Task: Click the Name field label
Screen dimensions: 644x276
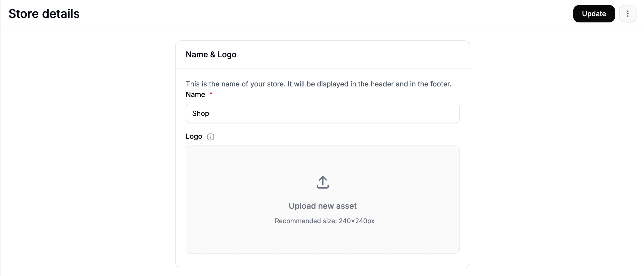Action: pyautogui.click(x=195, y=94)
